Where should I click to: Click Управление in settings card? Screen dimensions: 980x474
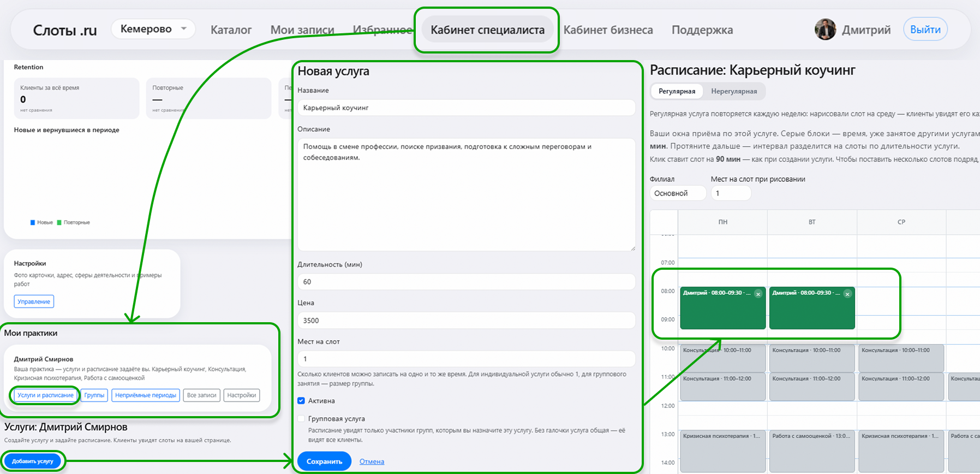(34, 301)
